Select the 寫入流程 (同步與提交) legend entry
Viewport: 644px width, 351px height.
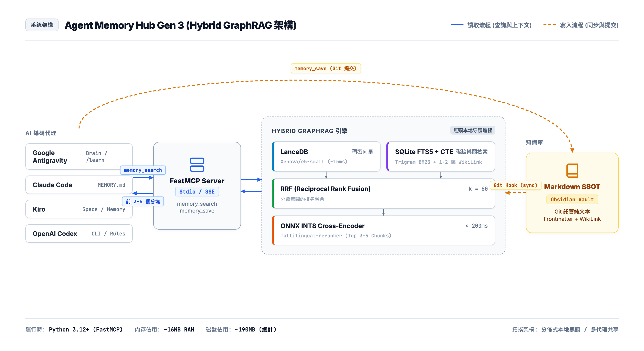tap(581, 25)
